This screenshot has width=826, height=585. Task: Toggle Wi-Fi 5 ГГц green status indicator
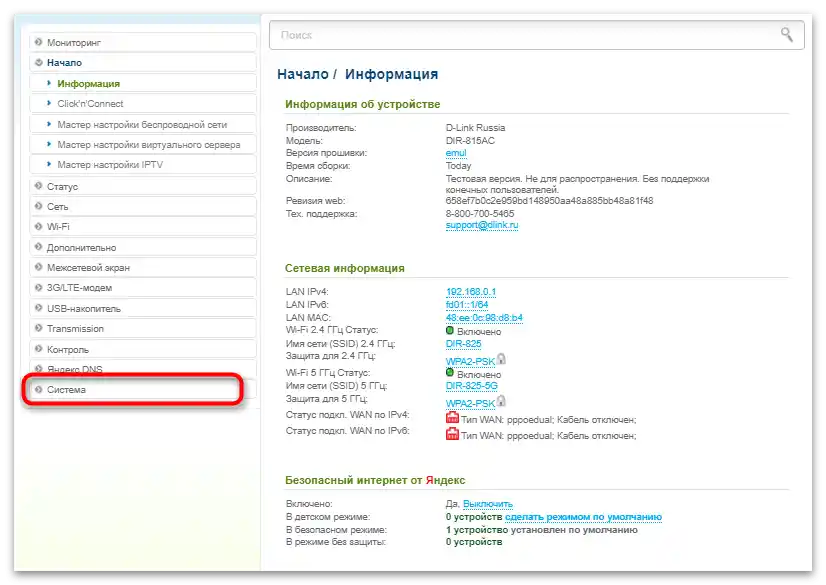click(449, 373)
